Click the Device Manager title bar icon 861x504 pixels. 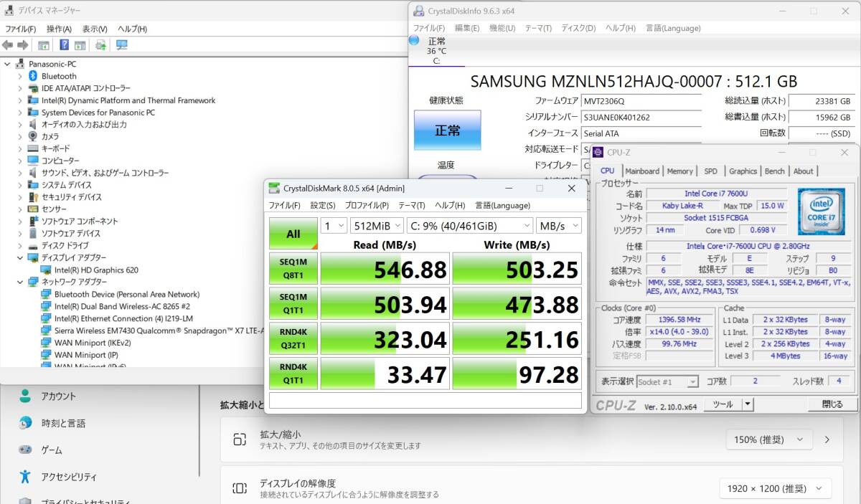click(9, 10)
